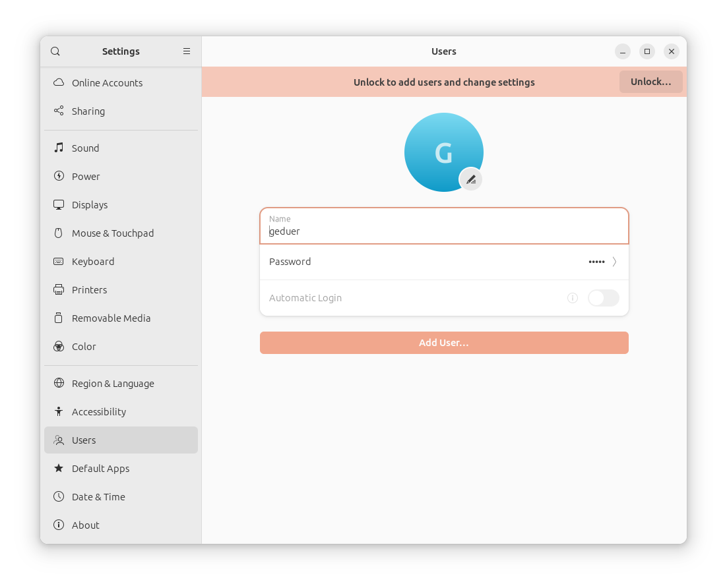Click the Removable Media icon
The image size is (727, 588).
pyautogui.click(x=59, y=318)
